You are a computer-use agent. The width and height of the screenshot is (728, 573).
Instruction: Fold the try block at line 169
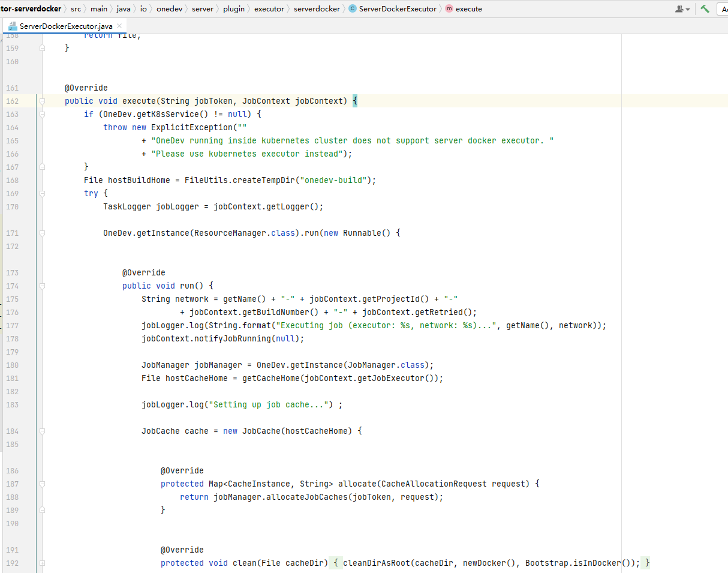click(x=43, y=194)
